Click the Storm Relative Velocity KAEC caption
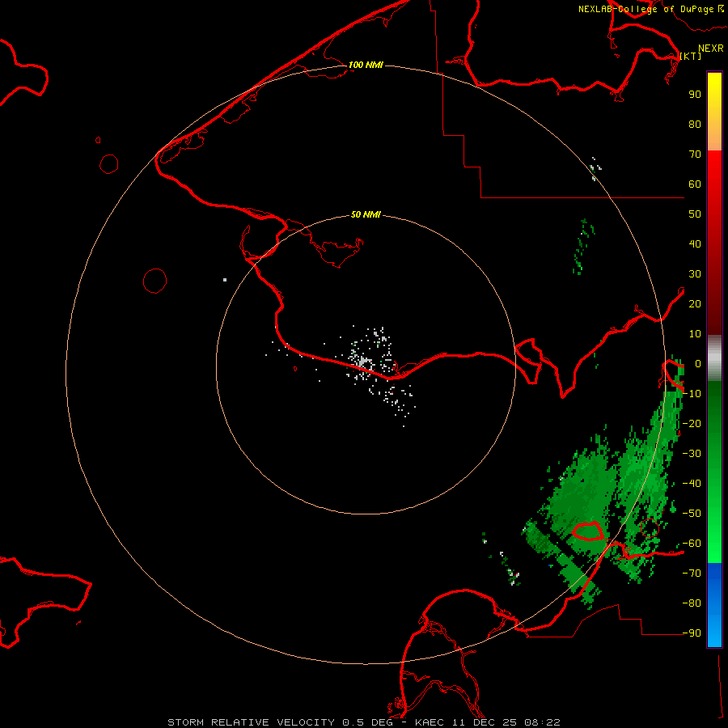The width and height of the screenshot is (728, 728). pos(364,722)
